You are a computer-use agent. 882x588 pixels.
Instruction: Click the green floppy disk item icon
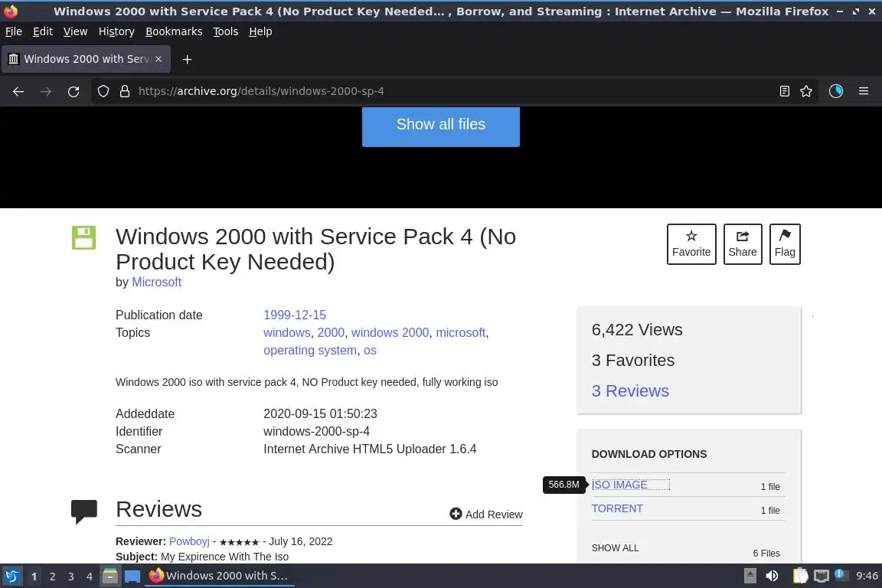[x=83, y=237]
